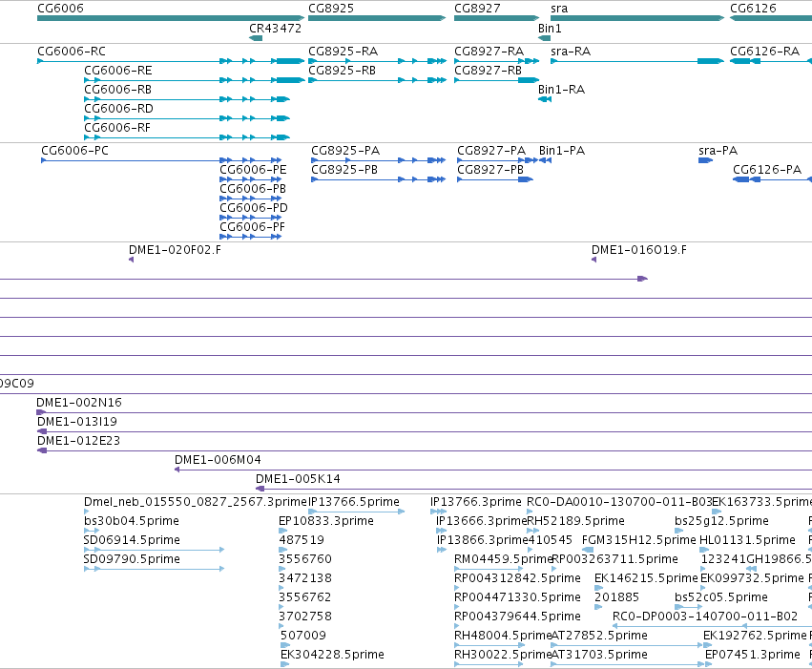
Task: Click EST EP10833.3prime
Action: tap(283, 531)
